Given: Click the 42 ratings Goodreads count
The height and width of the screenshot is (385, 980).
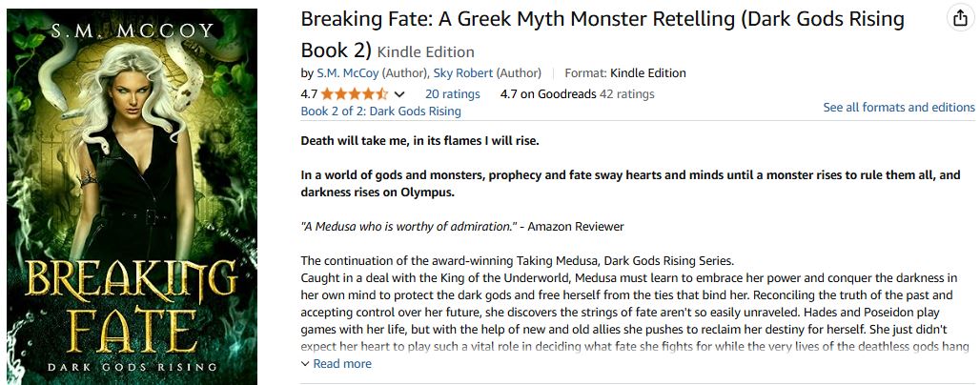Looking at the screenshot, I should coord(627,94).
